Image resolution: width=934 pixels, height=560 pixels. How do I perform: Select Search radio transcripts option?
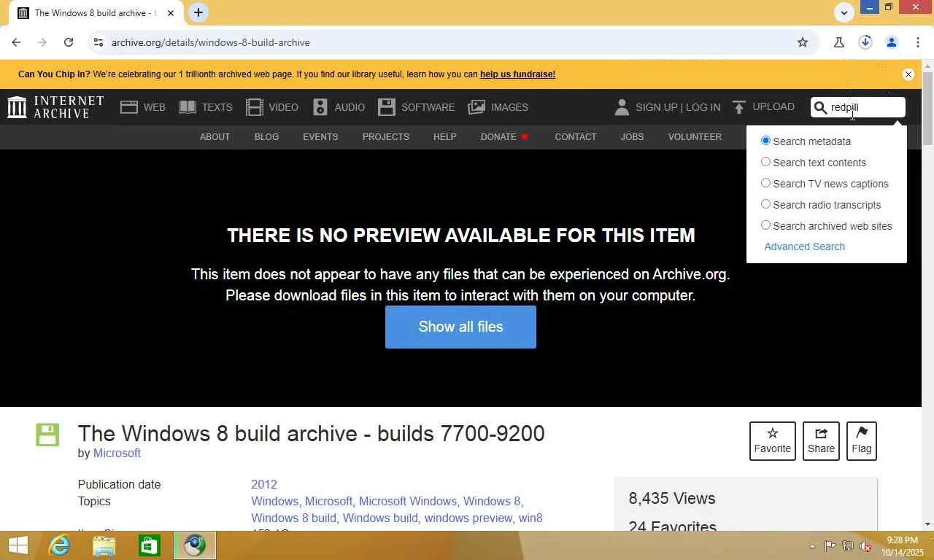pyautogui.click(x=765, y=204)
